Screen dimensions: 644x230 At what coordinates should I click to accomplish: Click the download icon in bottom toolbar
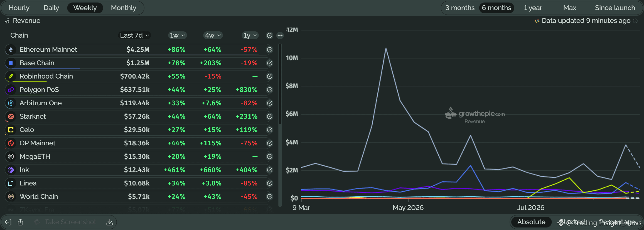pos(110,222)
